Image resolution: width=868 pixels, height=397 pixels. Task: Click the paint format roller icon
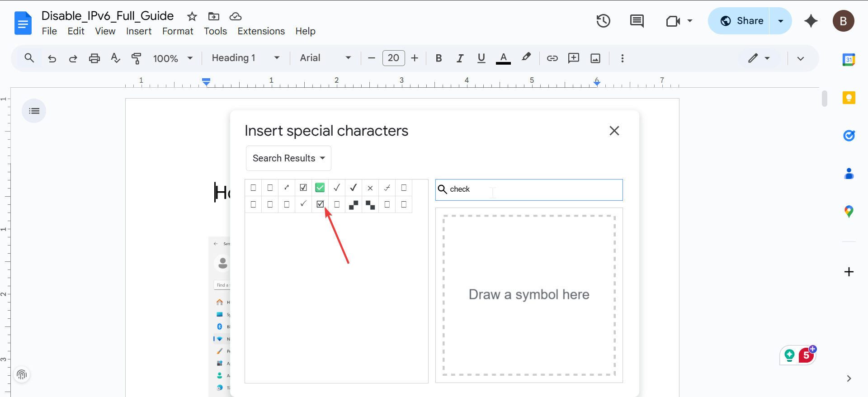(136, 58)
